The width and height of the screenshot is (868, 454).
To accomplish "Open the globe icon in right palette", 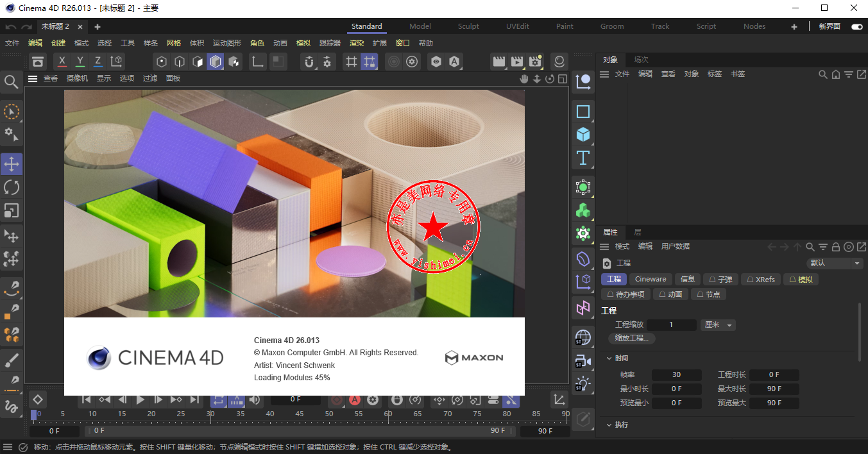I will tap(583, 337).
